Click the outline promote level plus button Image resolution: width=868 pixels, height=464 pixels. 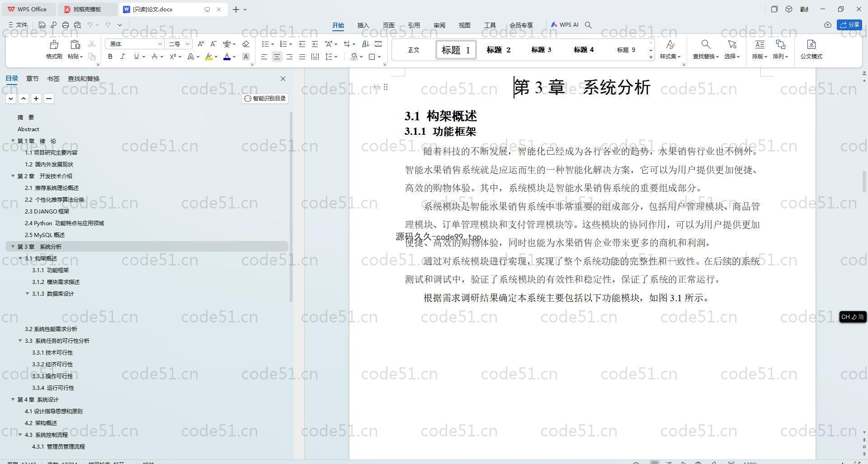click(x=36, y=99)
